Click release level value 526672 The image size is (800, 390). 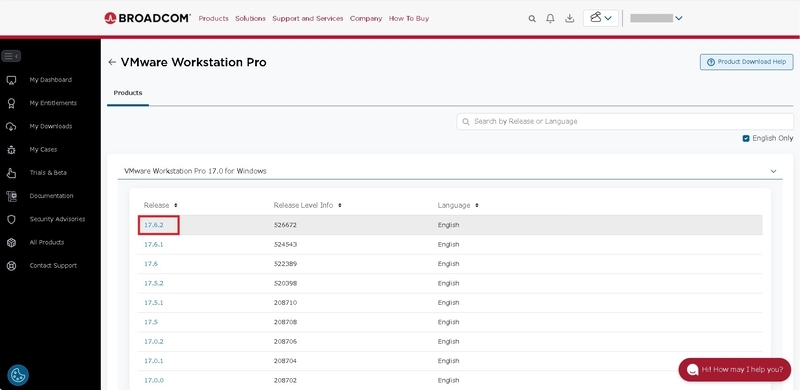[x=285, y=225]
